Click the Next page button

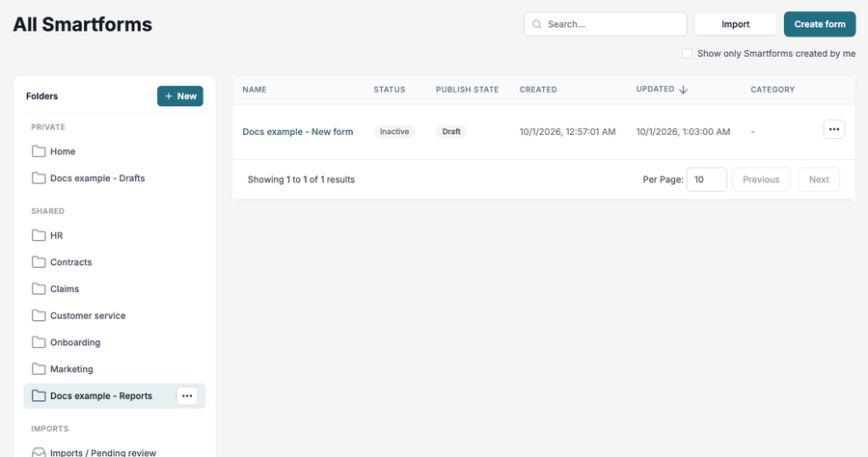[x=819, y=179]
